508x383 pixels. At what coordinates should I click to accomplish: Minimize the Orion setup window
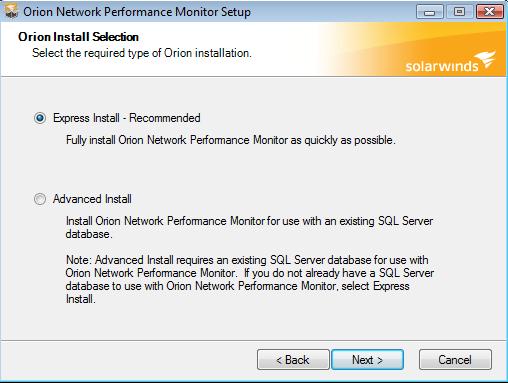click(429, 12)
